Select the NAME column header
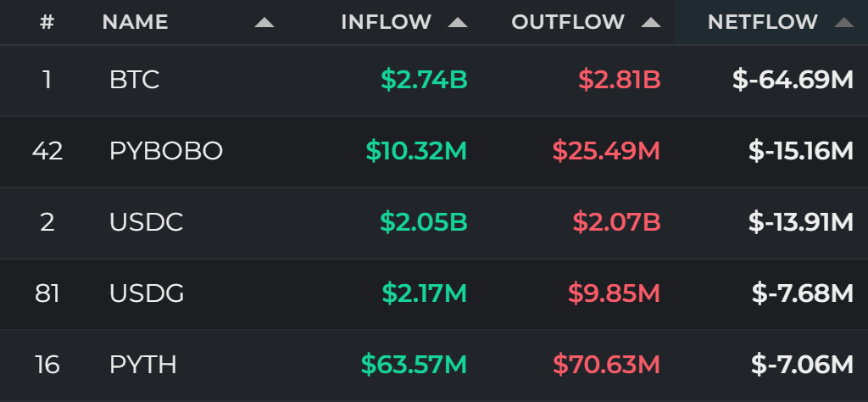 pos(135,22)
